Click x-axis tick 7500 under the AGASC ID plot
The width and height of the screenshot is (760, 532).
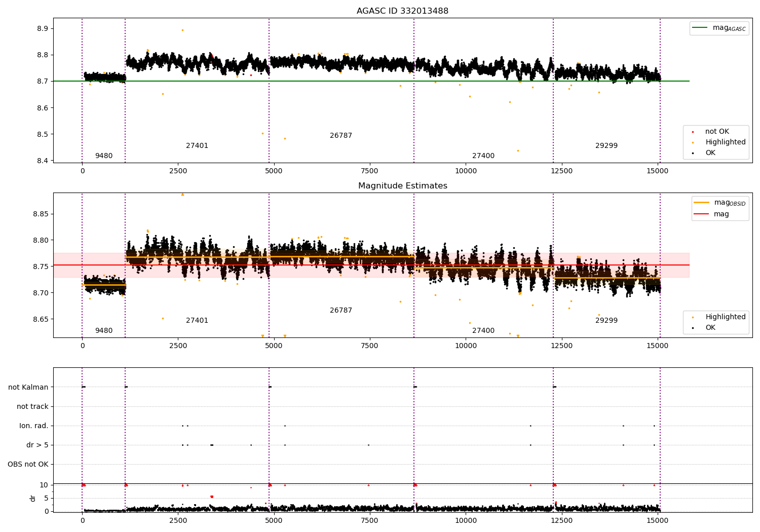(x=370, y=171)
